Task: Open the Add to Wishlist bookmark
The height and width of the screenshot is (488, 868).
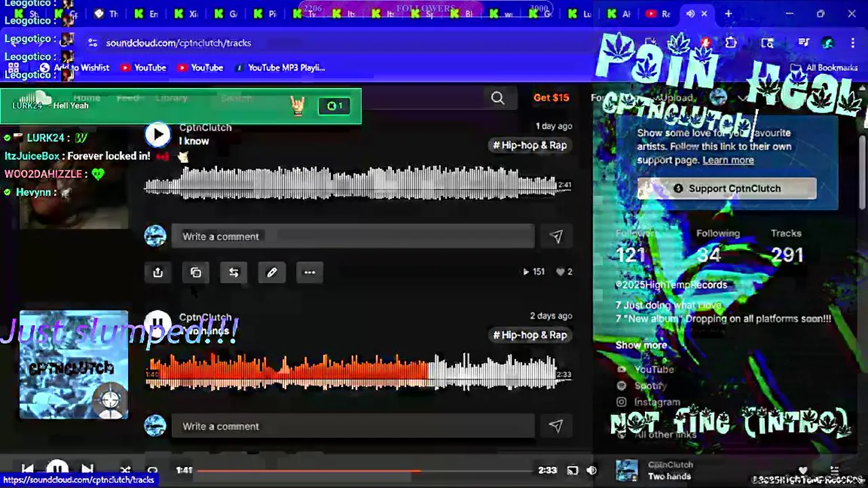Action: coord(75,68)
